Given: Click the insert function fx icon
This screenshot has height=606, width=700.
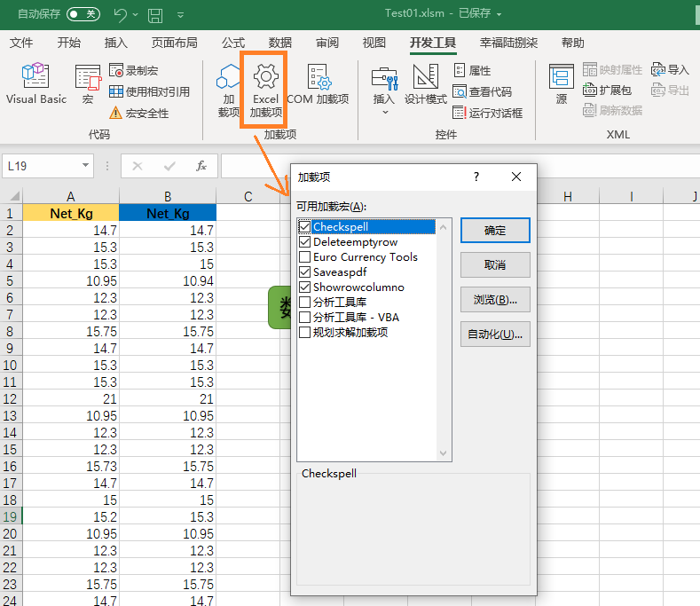Looking at the screenshot, I should tap(201, 166).
